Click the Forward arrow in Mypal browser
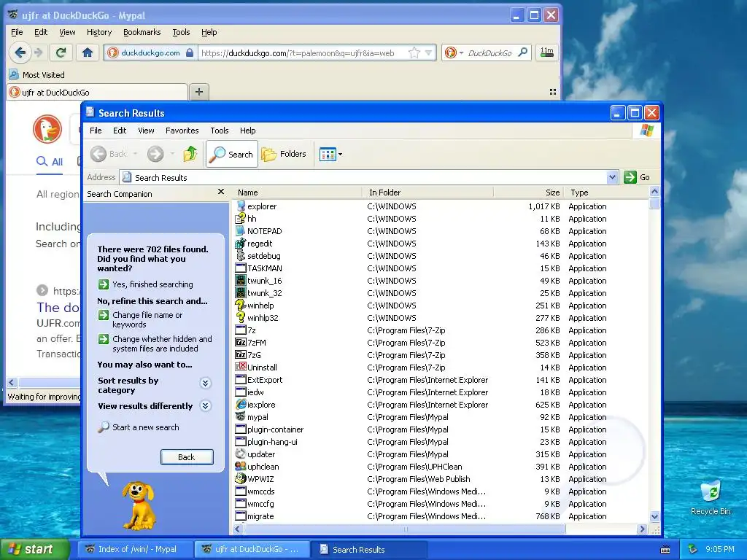The width and height of the screenshot is (747, 560). pos(39,52)
